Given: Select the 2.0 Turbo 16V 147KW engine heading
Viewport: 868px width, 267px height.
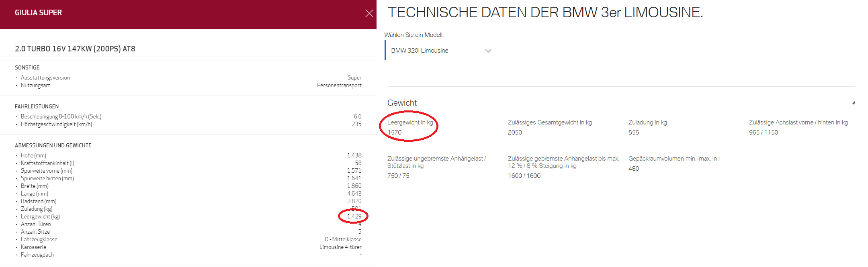Looking at the screenshot, I should [x=75, y=49].
